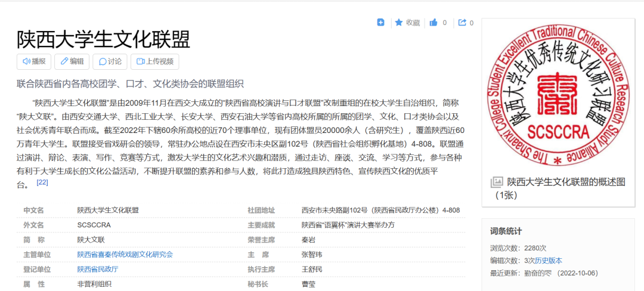Click the 播报 speaker button
This screenshot has width=644, height=291.
[x=33, y=61]
